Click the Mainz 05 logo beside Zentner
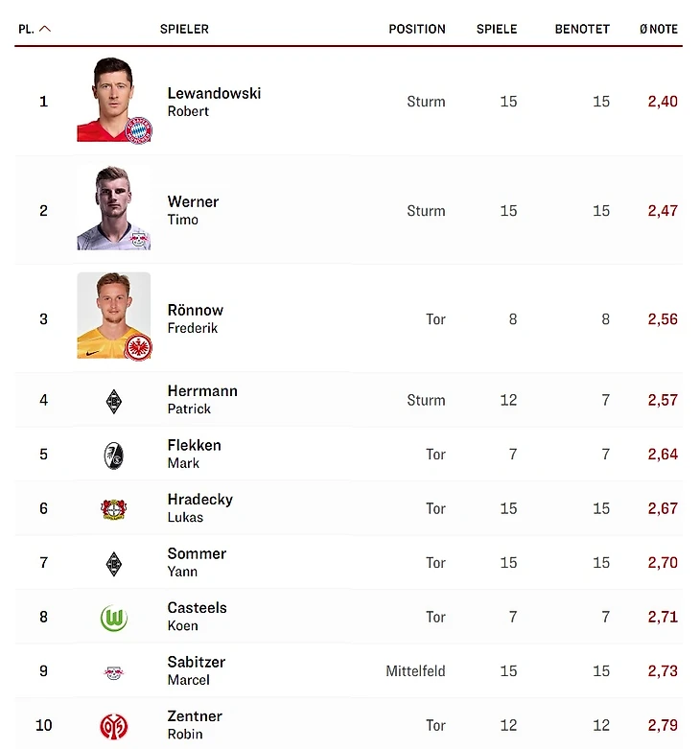 [114, 727]
